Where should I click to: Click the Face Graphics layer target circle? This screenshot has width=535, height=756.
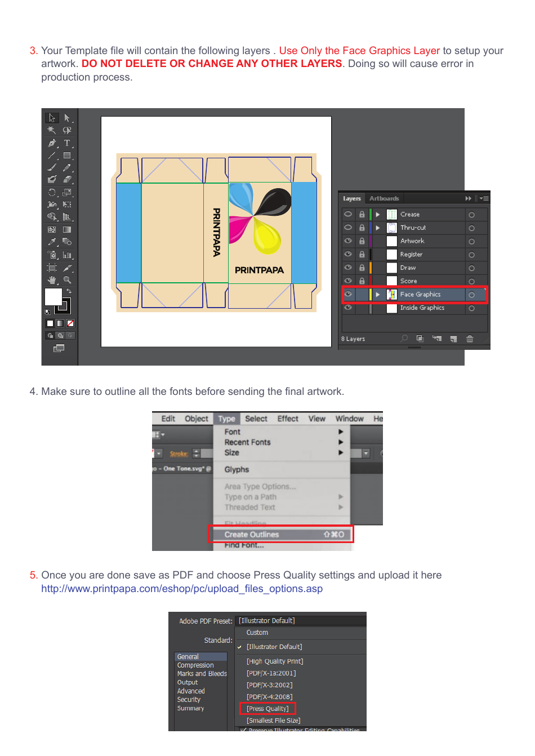pos(472,294)
